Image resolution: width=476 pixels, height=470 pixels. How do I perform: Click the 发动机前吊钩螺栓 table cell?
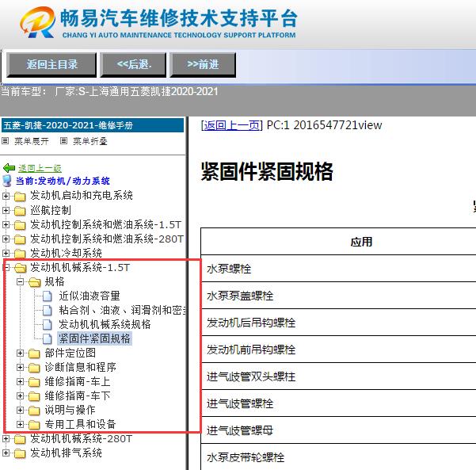click(338, 350)
